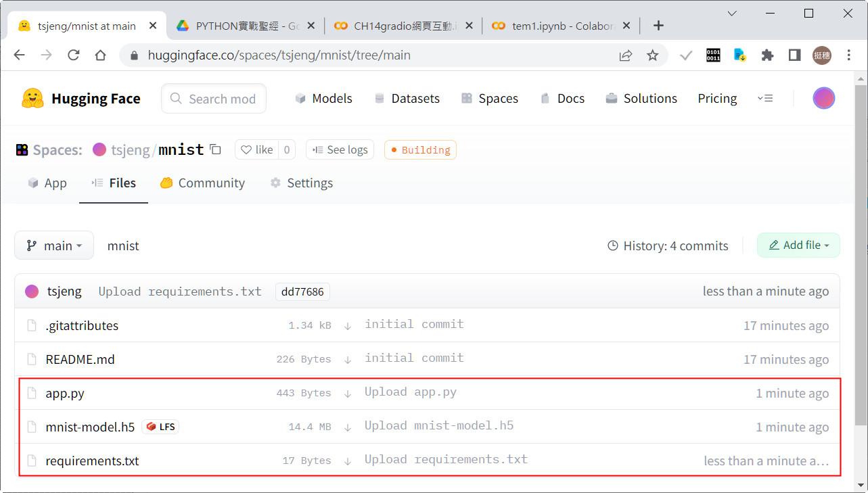Download app.py using the down arrow
The height and width of the screenshot is (493, 868).
348,394
